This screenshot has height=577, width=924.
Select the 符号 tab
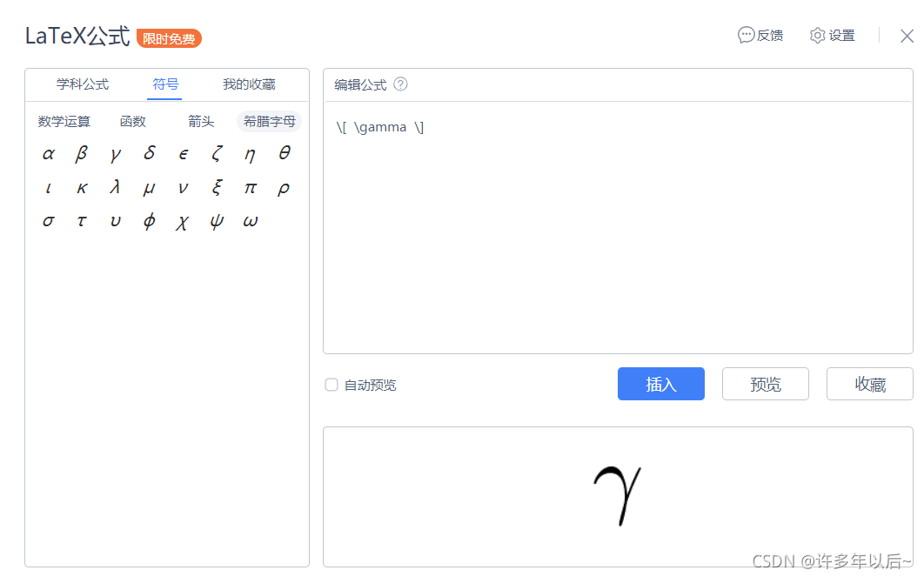click(x=165, y=84)
